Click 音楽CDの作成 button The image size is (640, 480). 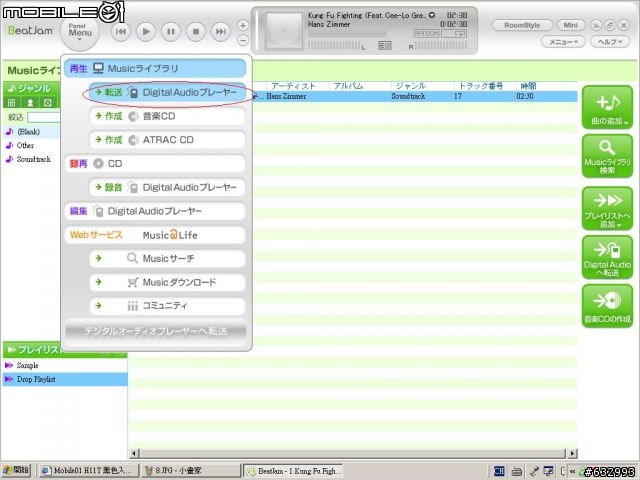coord(607,307)
